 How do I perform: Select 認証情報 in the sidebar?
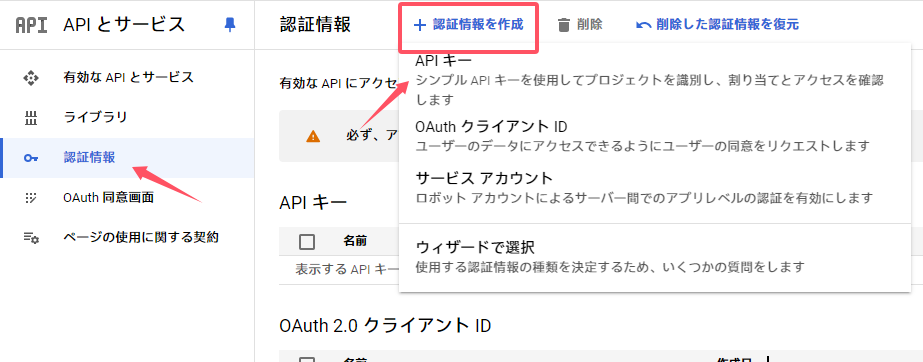tap(128, 158)
